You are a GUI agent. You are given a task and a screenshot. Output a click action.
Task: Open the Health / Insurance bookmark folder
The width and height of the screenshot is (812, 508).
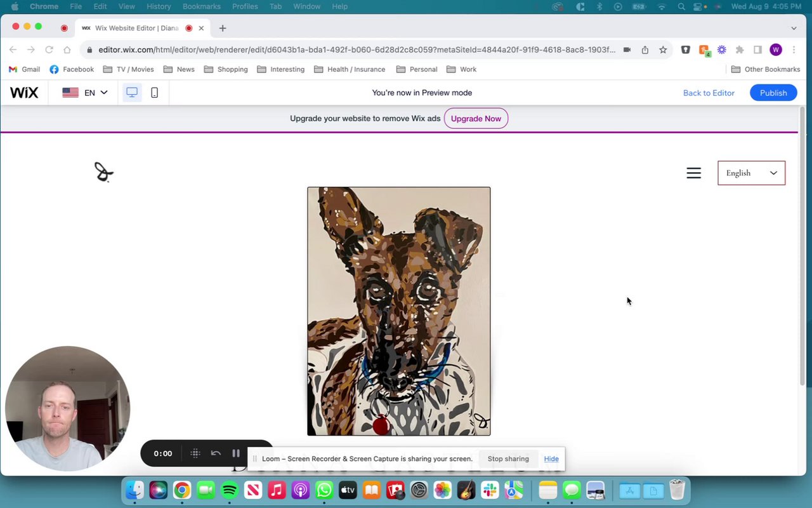350,69
